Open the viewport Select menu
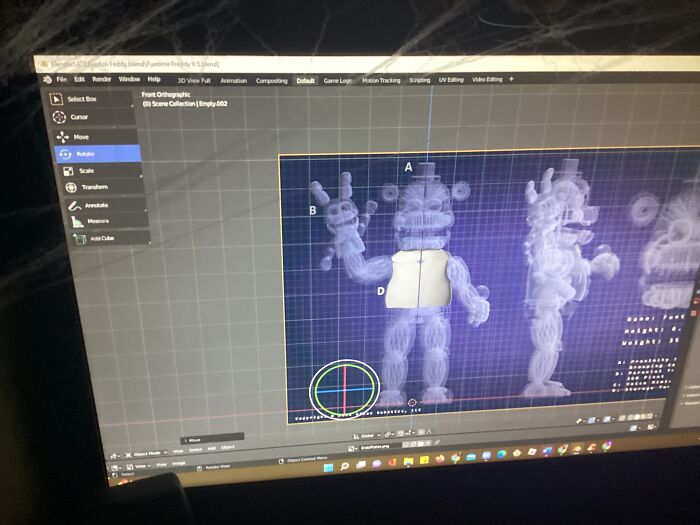Image resolution: width=700 pixels, height=525 pixels. pos(196,449)
